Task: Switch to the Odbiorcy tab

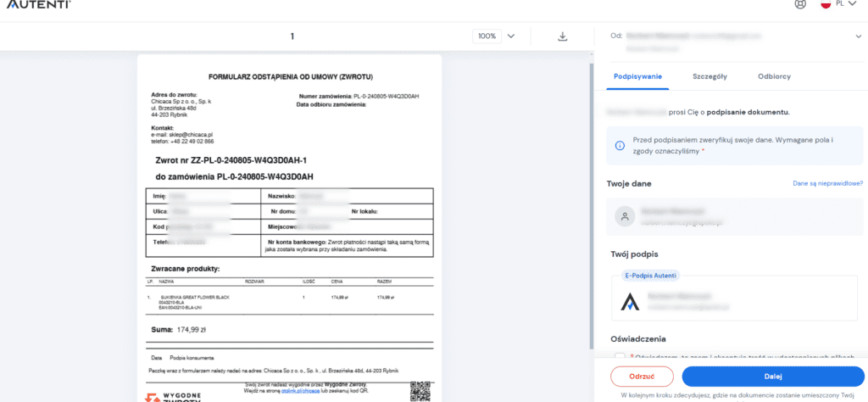Action: pos(774,76)
